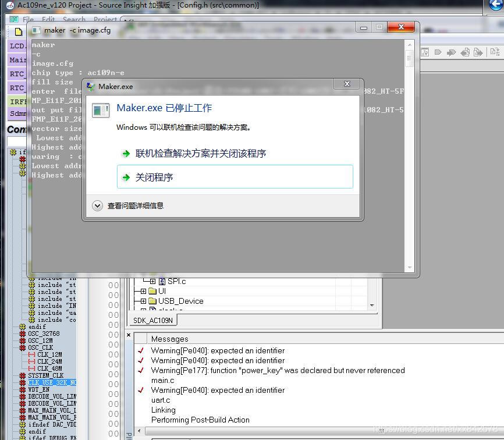Click the maker console title icon
The width and height of the screenshot is (504, 440).
[x=36, y=30]
